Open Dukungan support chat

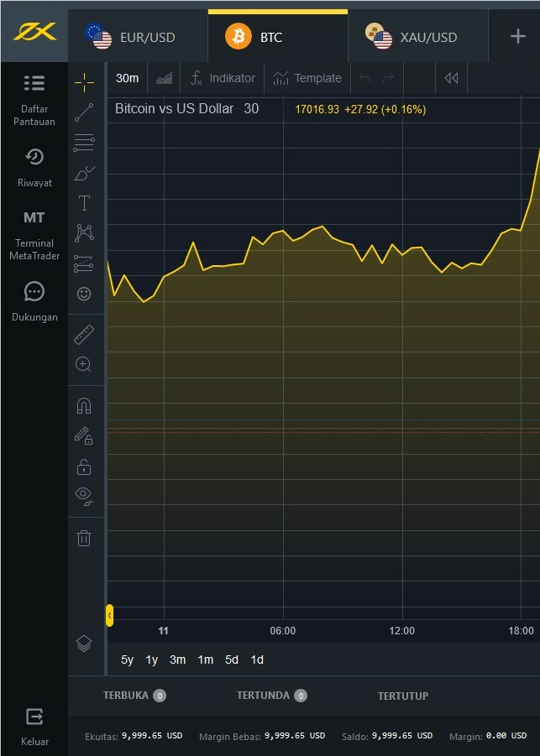pos(34,302)
